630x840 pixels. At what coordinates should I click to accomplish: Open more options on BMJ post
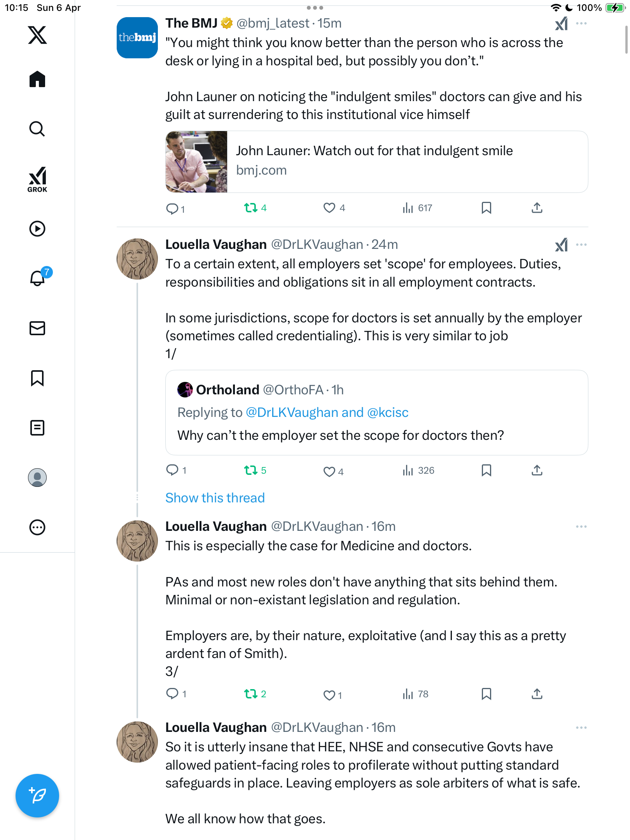581,23
